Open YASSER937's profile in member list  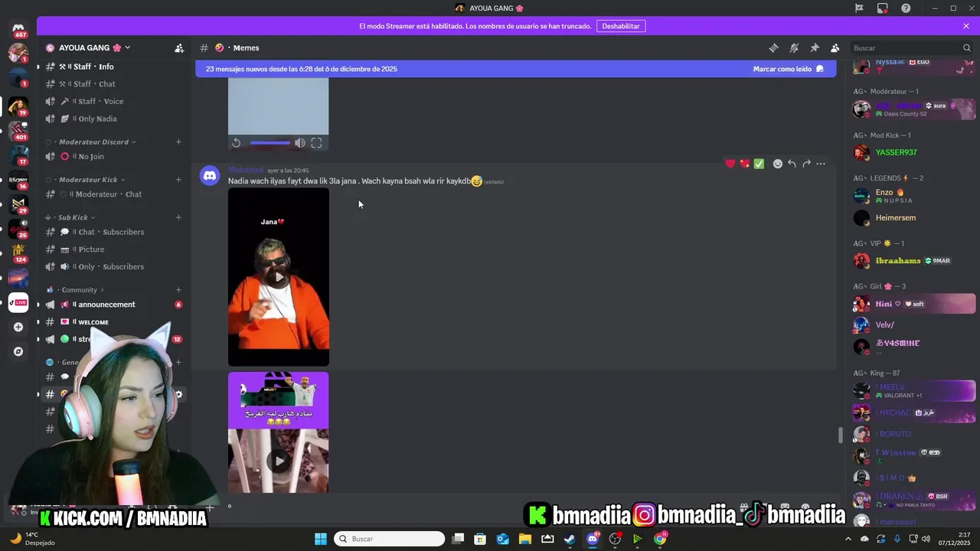tap(913, 152)
